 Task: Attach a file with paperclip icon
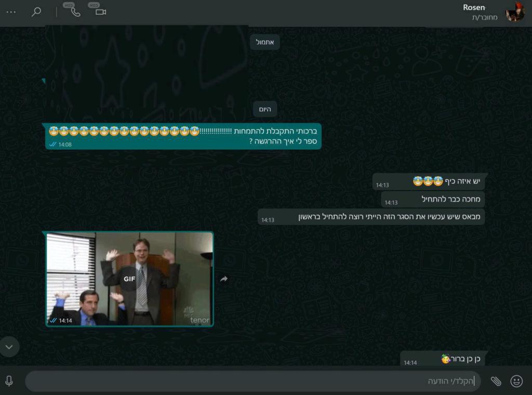coord(496,381)
